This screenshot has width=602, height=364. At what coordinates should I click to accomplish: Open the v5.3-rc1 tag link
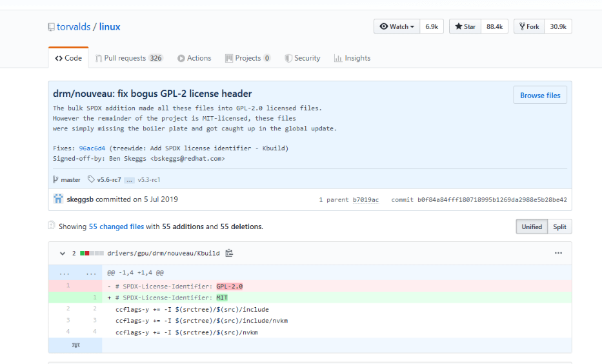pyautogui.click(x=149, y=179)
